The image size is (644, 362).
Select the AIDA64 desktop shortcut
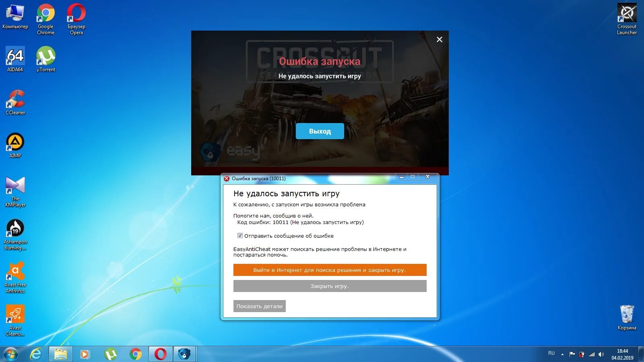(15, 59)
